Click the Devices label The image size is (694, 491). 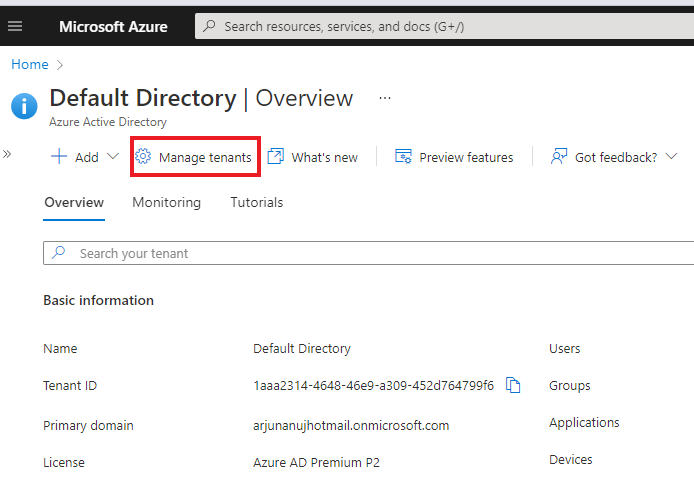(x=571, y=460)
